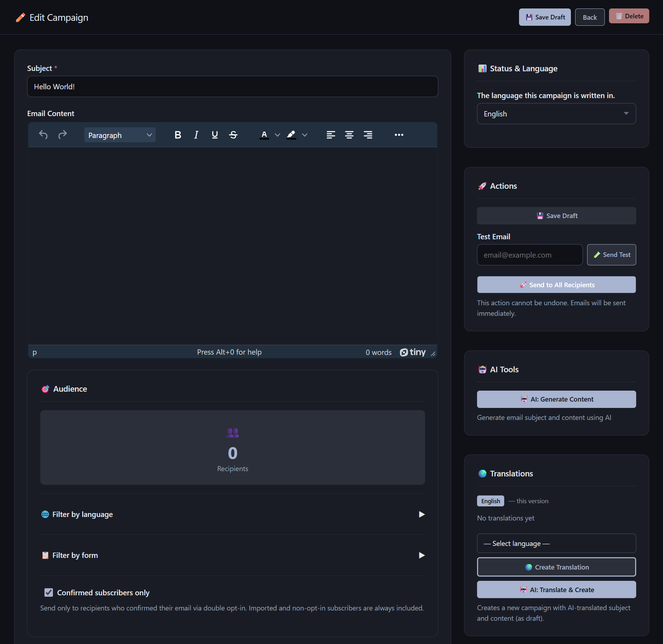
Task: Toggle bold formatting in email editor
Action: 178,135
